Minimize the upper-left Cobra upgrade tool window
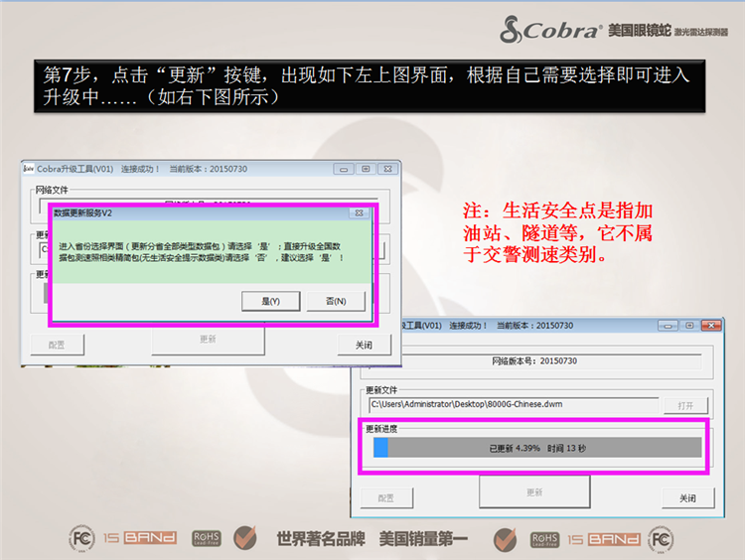The height and width of the screenshot is (560, 745). click(344, 169)
